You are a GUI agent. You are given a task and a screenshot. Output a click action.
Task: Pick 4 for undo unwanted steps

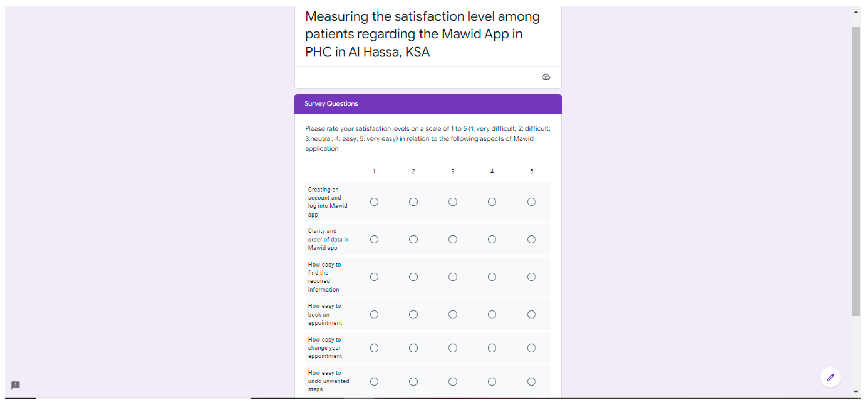pyautogui.click(x=492, y=381)
